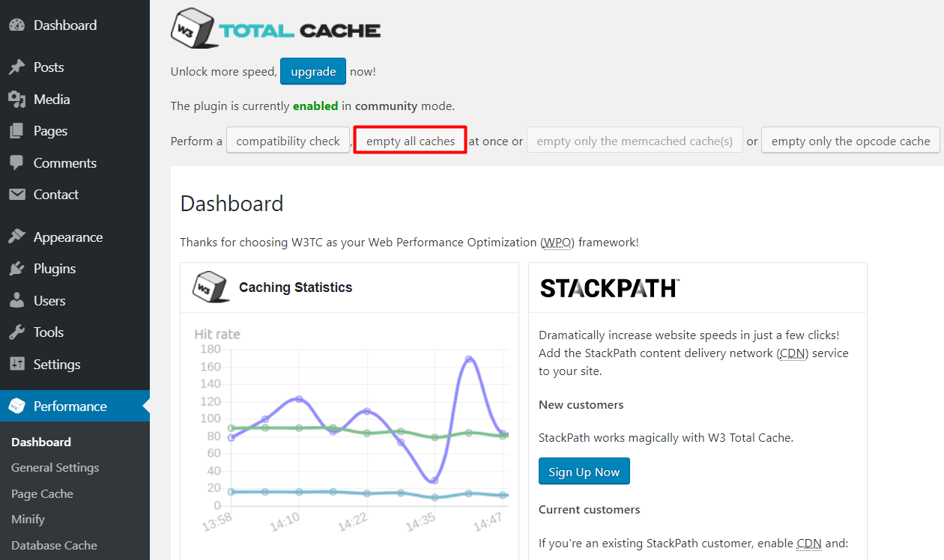Image resolution: width=944 pixels, height=560 pixels.
Task: Click the purple line peak on chart
Action: pyautogui.click(x=469, y=359)
